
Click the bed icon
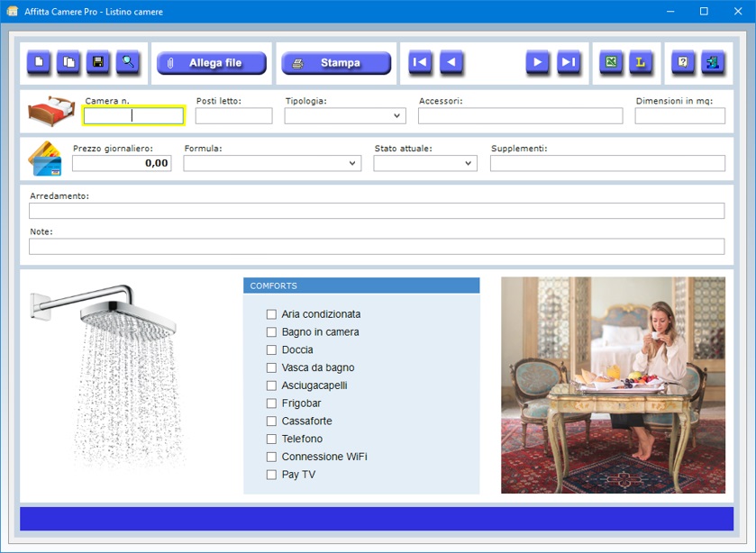point(51,112)
